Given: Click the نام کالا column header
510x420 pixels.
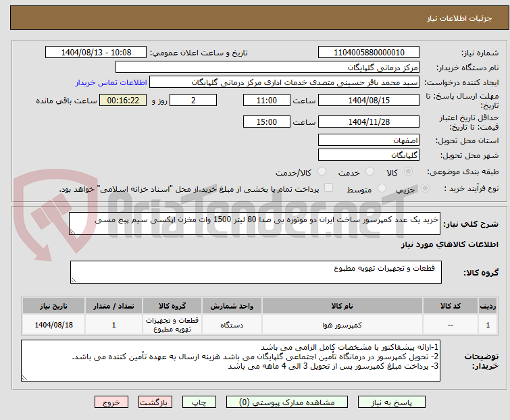Looking at the screenshot, I should [342, 306].
